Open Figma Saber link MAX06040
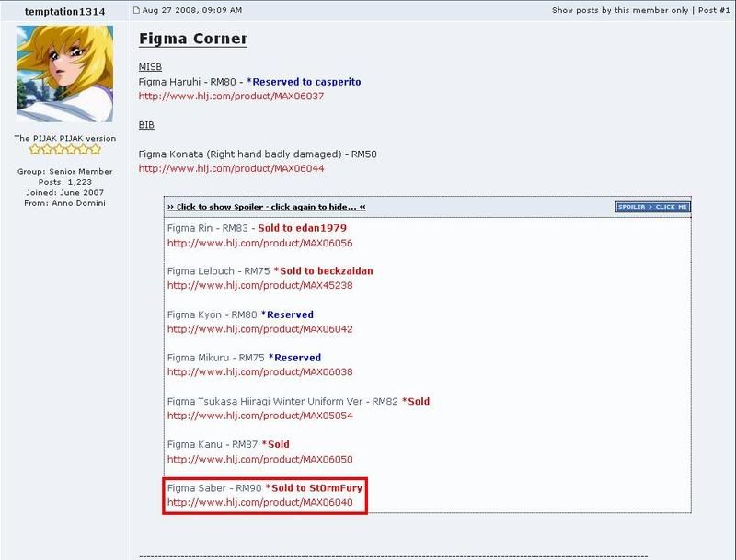This screenshot has height=560, width=736. pyautogui.click(x=259, y=502)
